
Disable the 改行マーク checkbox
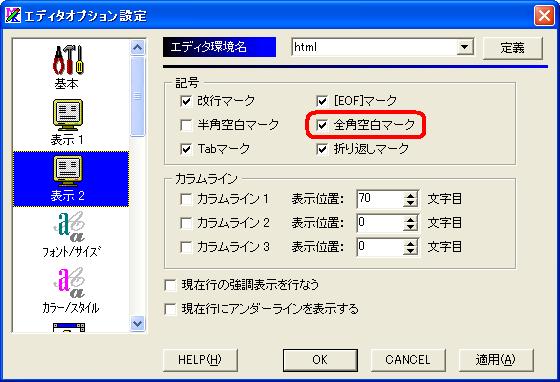pos(186,101)
